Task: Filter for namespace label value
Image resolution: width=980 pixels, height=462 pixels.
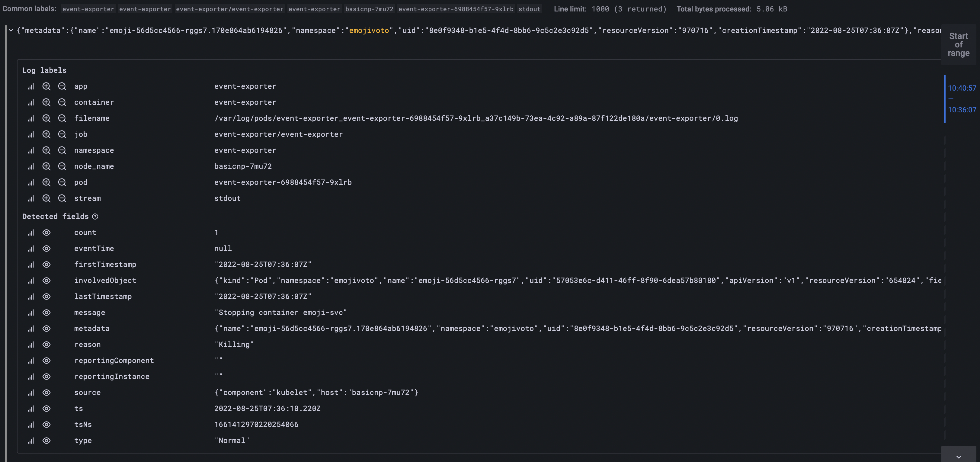Action: click(46, 150)
